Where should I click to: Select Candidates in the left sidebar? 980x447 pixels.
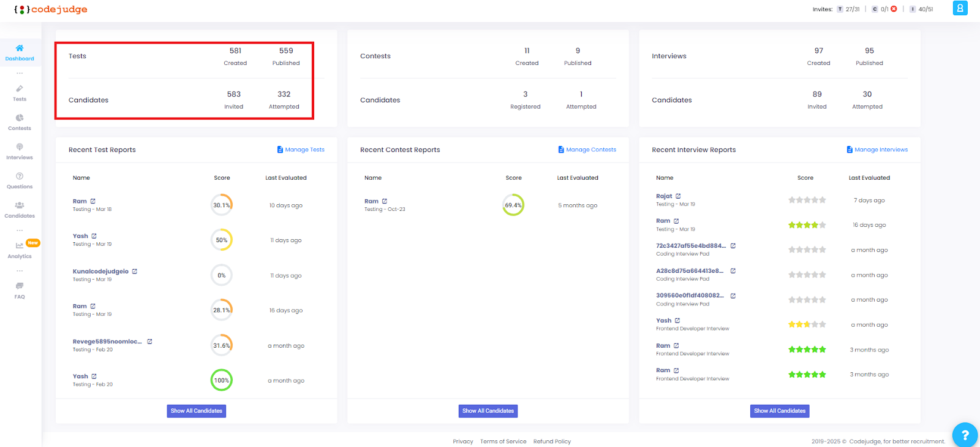click(20, 210)
